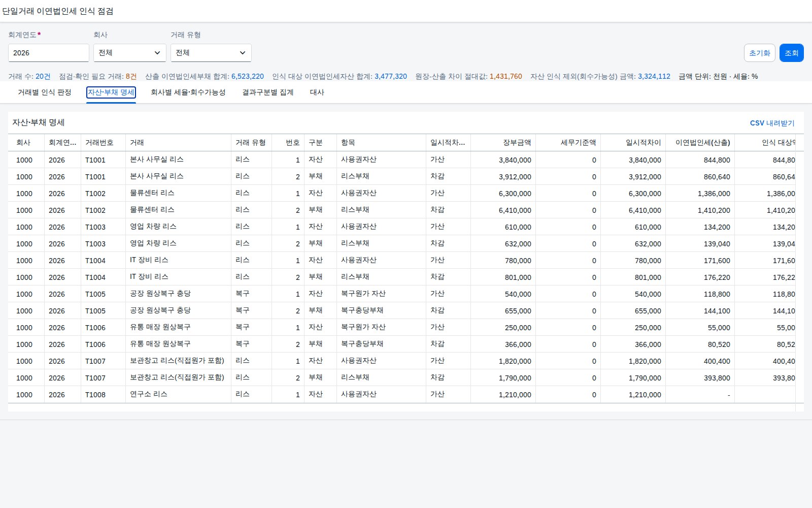The image size is (812, 508).
Task: Open the 회사별 세율·회수가능성 tab
Action: 188,92
